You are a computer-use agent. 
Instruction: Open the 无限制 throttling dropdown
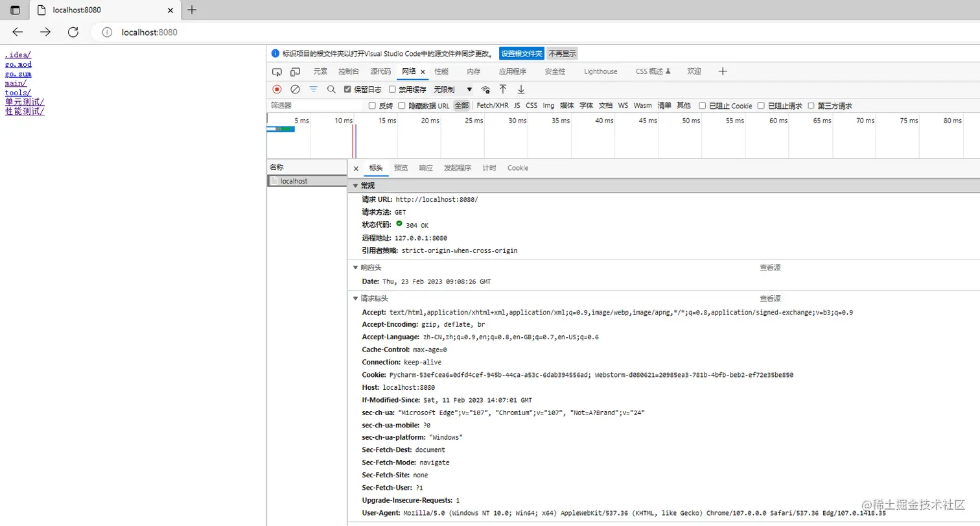tap(453, 90)
